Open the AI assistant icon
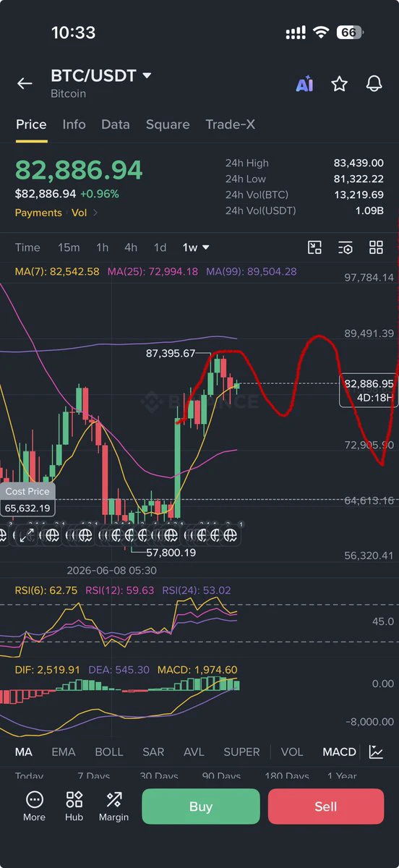This screenshot has width=399, height=868. pos(304,85)
